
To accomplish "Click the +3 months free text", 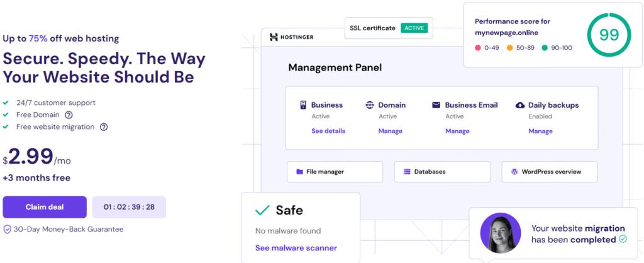I will click(x=36, y=178).
